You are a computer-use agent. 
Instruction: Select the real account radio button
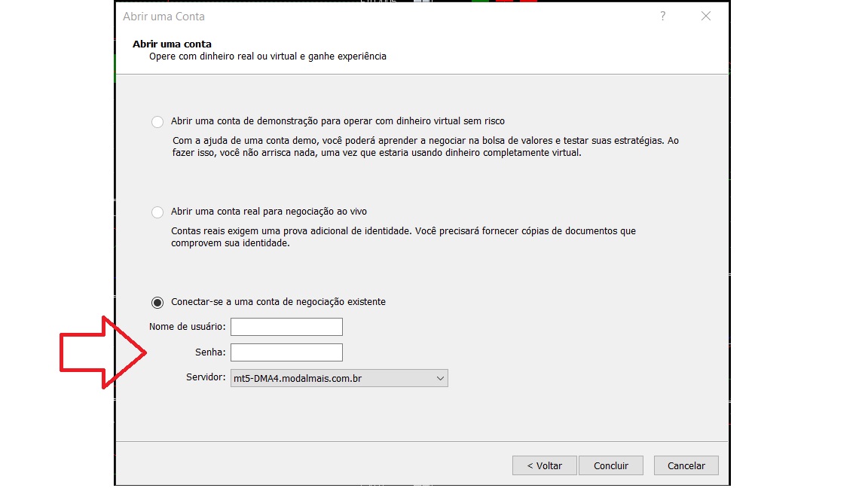point(157,212)
